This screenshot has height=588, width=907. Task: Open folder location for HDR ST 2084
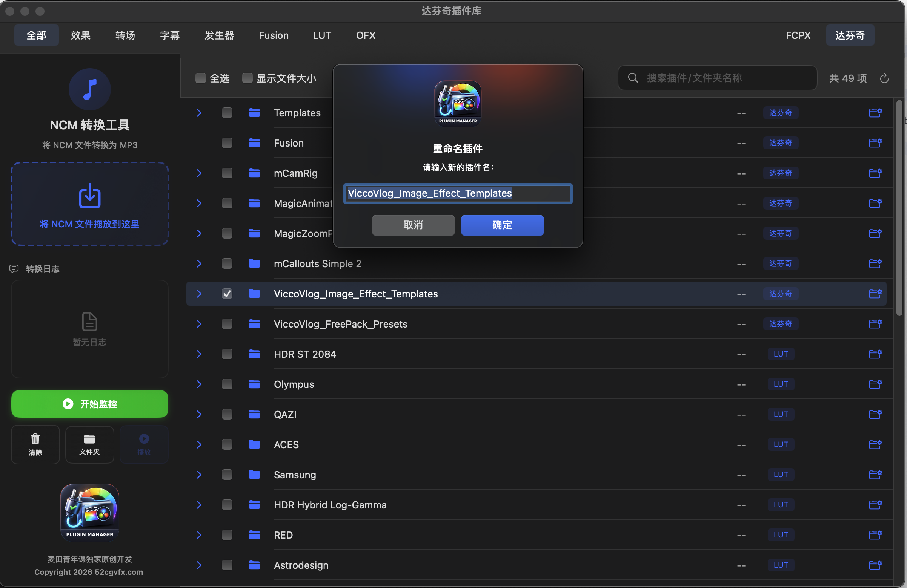(x=875, y=354)
